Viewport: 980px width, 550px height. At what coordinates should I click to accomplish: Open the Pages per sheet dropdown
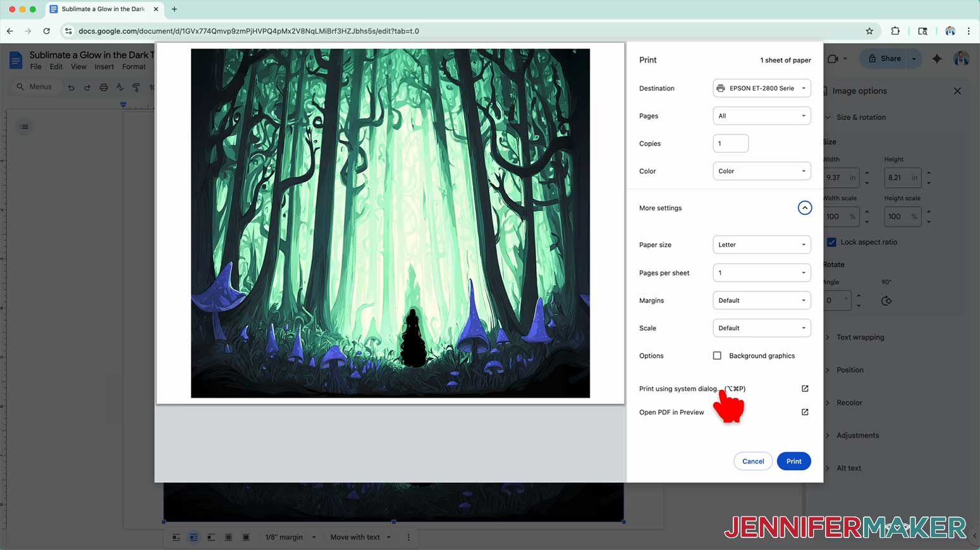pos(762,273)
